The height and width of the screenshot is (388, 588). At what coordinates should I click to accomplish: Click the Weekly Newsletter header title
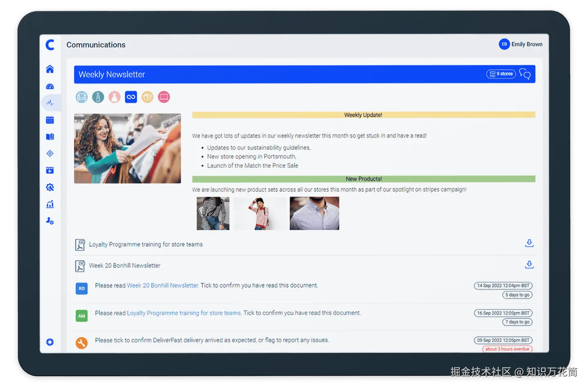[x=111, y=74]
